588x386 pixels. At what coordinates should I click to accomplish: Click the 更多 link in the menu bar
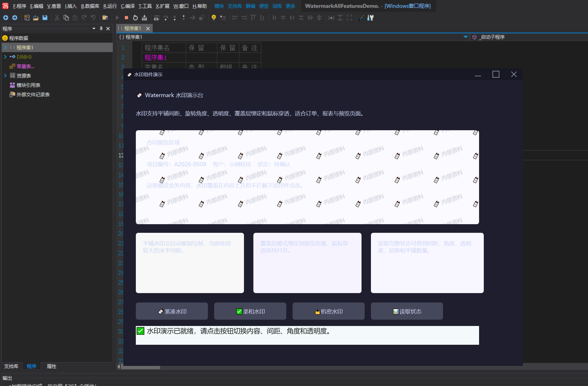(x=290, y=6)
